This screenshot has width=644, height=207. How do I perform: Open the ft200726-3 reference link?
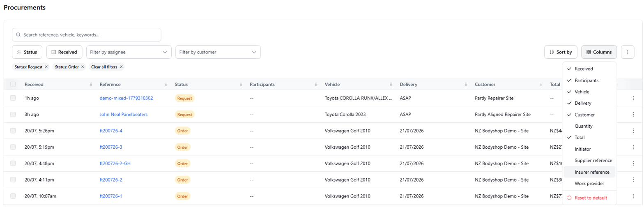(x=111, y=147)
